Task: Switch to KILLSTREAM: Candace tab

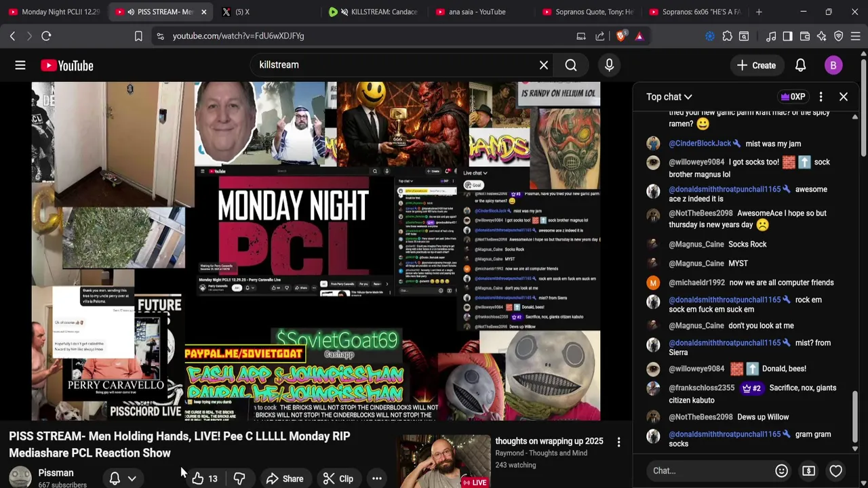Action: (x=374, y=12)
